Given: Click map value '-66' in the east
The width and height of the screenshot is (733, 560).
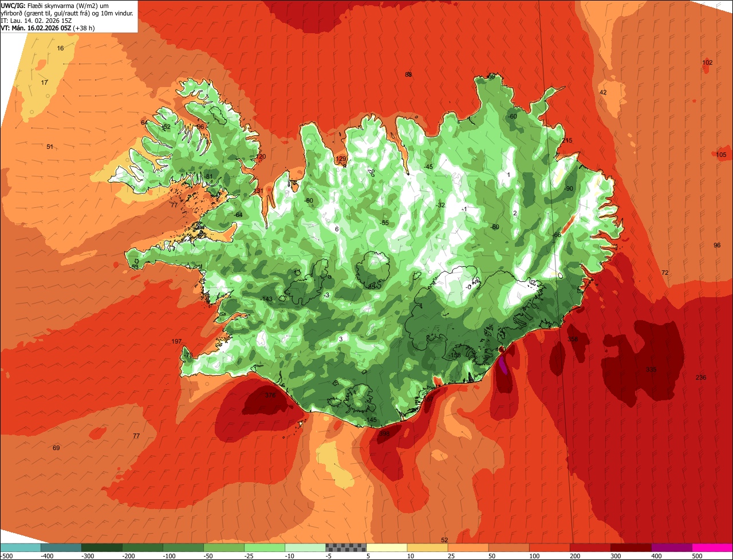Looking at the screenshot, I should (x=556, y=235).
